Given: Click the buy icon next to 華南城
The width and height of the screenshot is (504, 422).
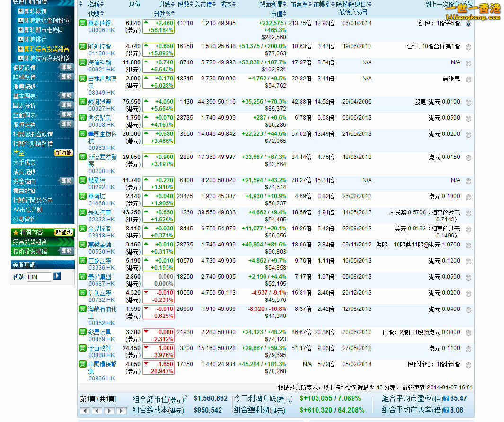Looking at the screenshot, I should click(x=83, y=196).
